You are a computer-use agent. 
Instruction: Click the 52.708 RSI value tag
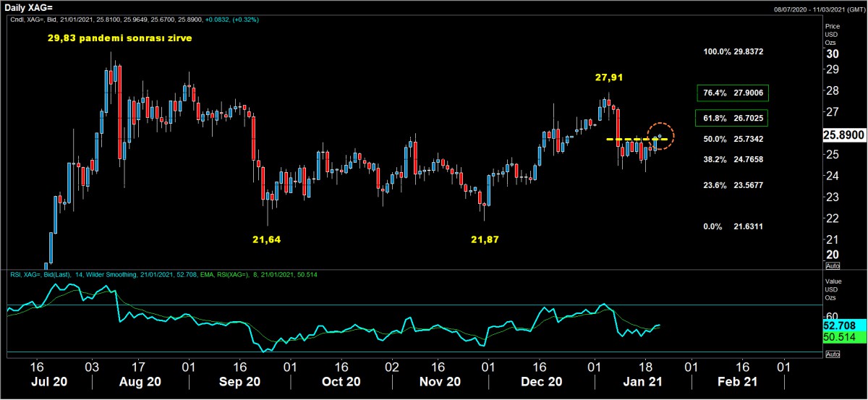839,327
